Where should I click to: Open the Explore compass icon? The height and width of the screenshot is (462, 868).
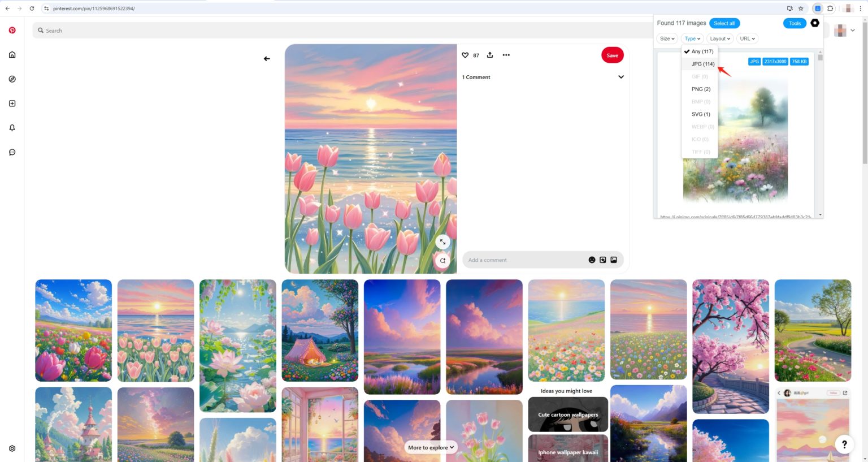(12, 79)
